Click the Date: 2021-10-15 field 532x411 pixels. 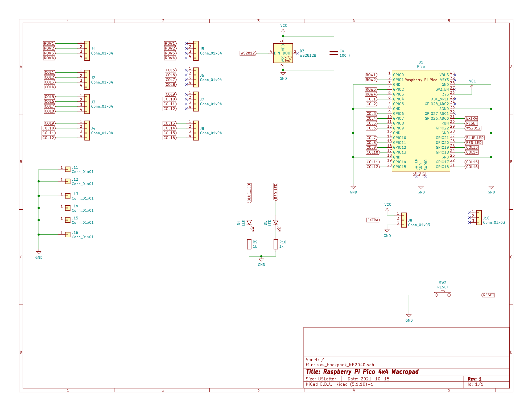pyautogui.click(x=369, y=379)
